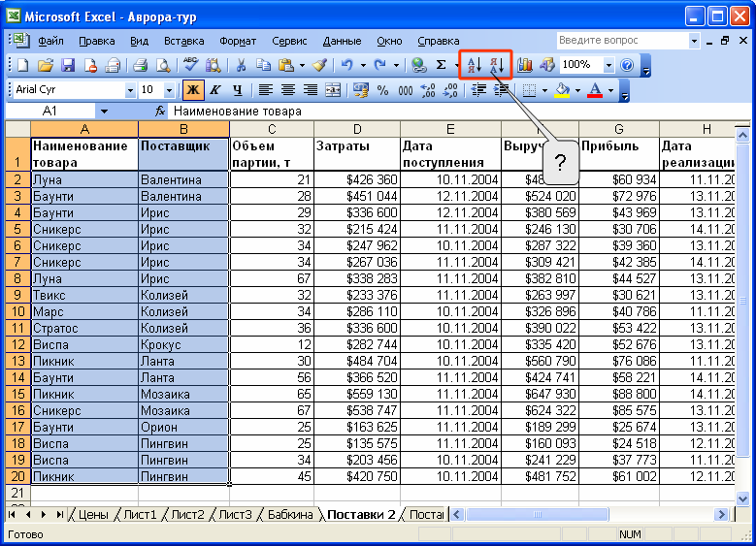Paste from clipboard icon
Image resolution: width=756 pixels, height=546 pixels.
(286, 65)
